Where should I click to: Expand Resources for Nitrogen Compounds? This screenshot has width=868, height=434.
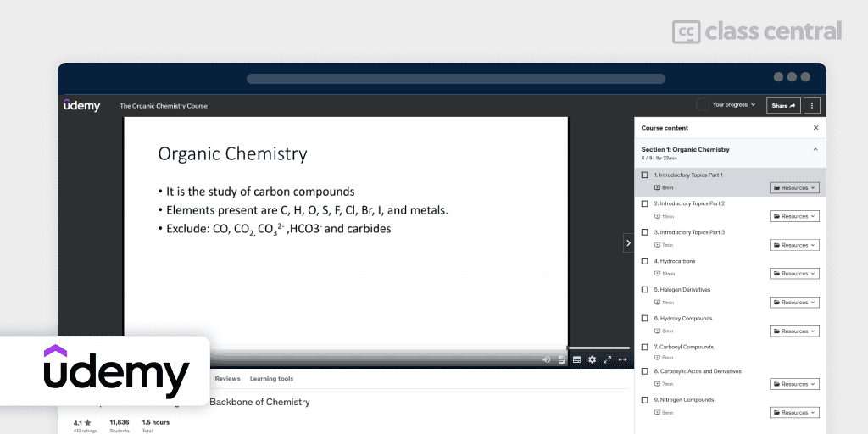(x=794, y=413)
